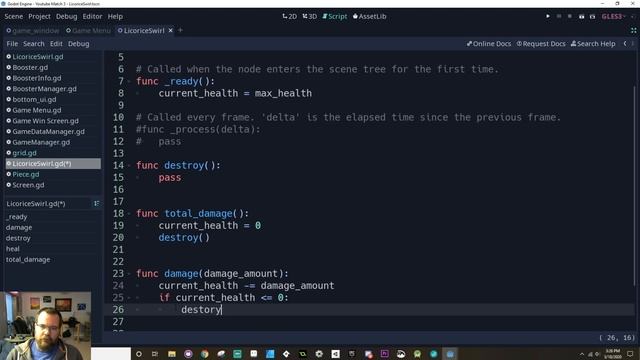640x360 pixels.
Task: Open the AssetLib workspace
Action: tap(369, 16)
